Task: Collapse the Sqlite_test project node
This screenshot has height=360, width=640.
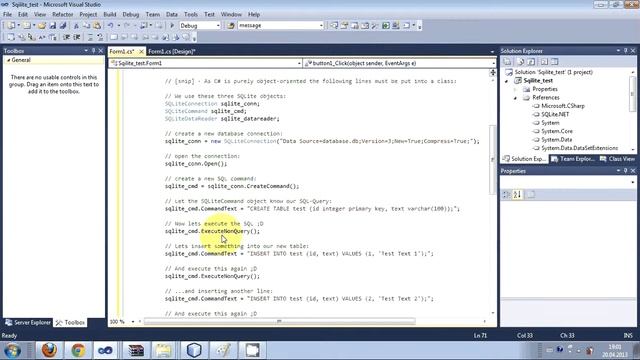Action: point(507,81)
